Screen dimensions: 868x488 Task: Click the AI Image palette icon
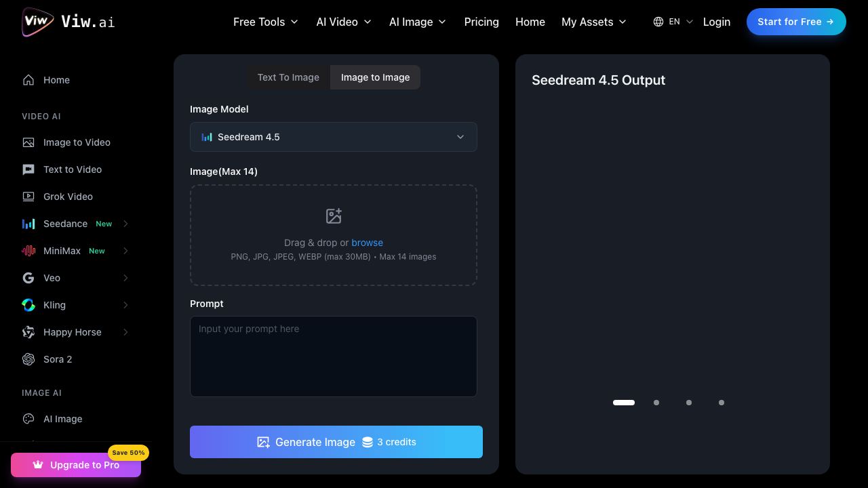click(x=28, y=419)
